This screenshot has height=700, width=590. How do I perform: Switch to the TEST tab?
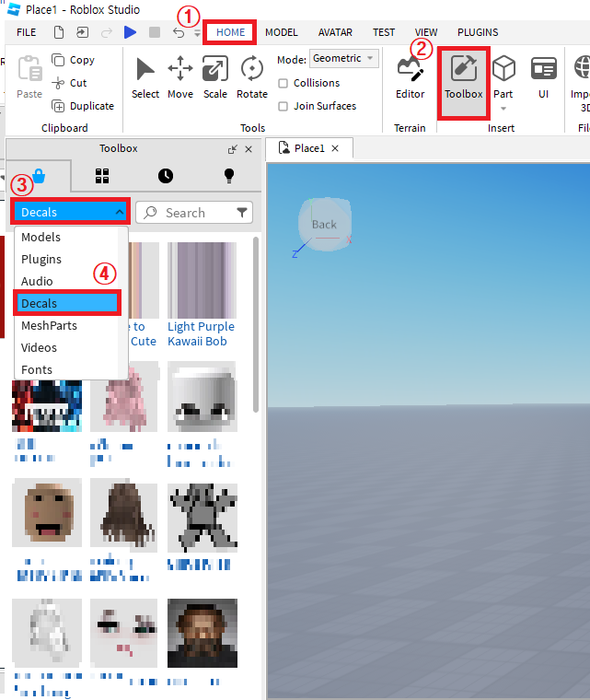point(384,32)
